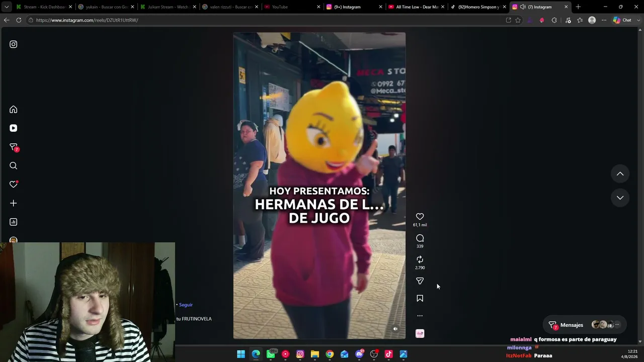Create a new post with plus icon
This screenshot has height=362, width=644.
14,203
